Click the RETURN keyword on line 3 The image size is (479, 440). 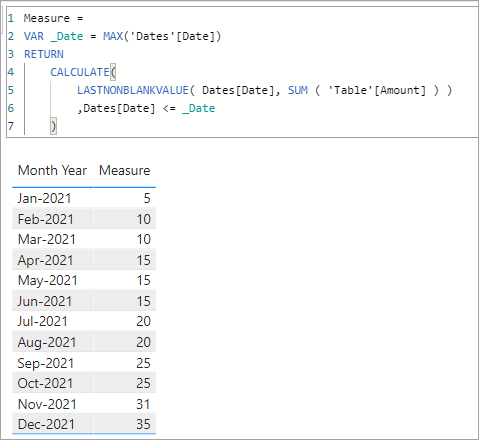pos(44,54)
